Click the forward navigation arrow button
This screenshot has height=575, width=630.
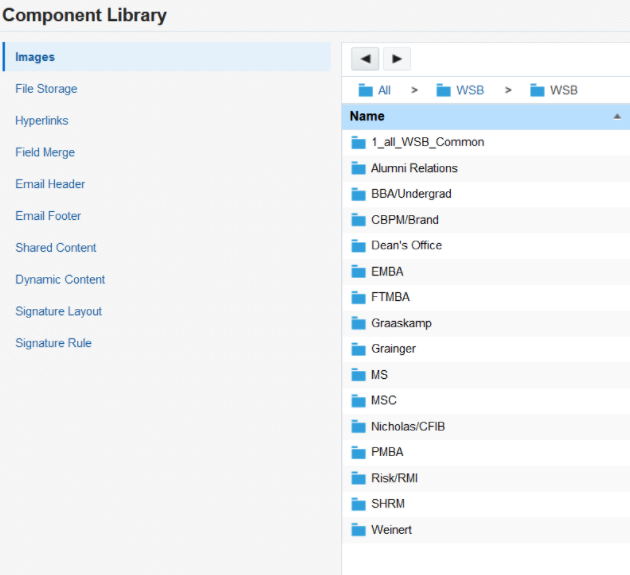click(x=397, y=59)
